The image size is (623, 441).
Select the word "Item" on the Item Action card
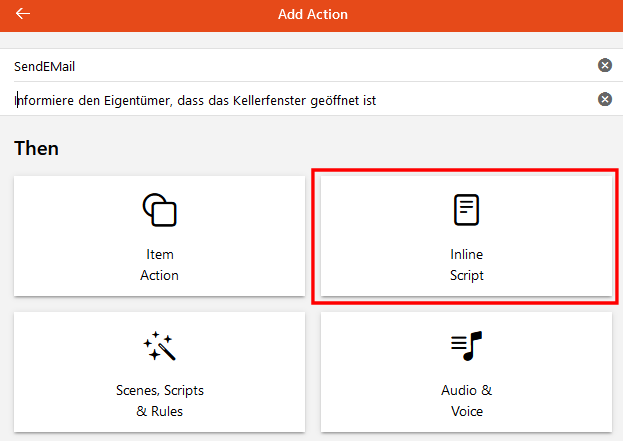[x=160, y=254]
